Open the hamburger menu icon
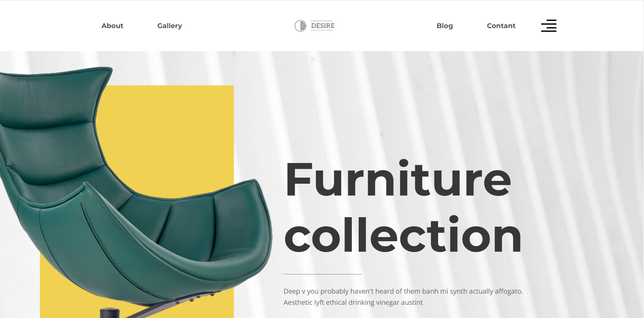This screenshot has width=644, height=318. click(548, 26)
